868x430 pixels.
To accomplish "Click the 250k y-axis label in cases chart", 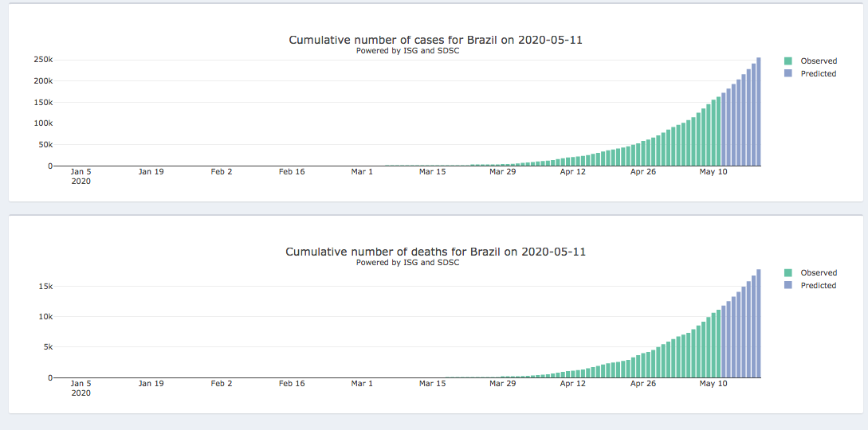I will coord(43,60).
